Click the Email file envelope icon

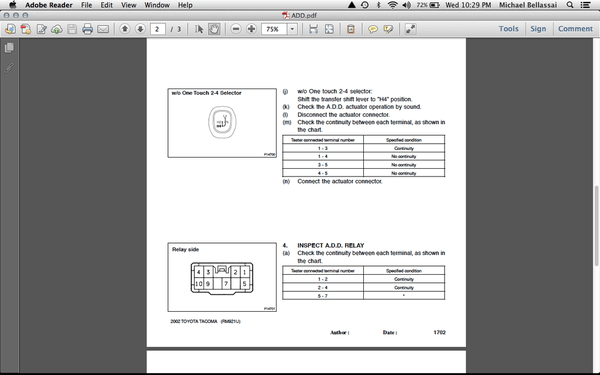(x=103, y=29)
